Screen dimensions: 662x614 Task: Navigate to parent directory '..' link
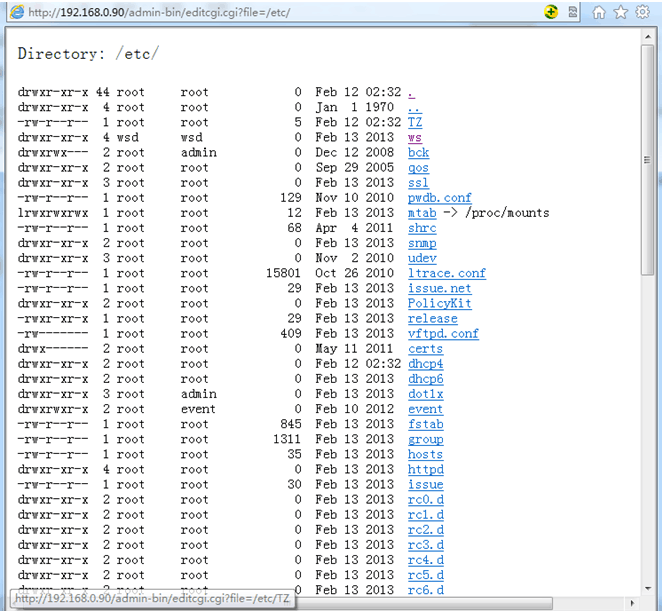[x=414, y=108]
